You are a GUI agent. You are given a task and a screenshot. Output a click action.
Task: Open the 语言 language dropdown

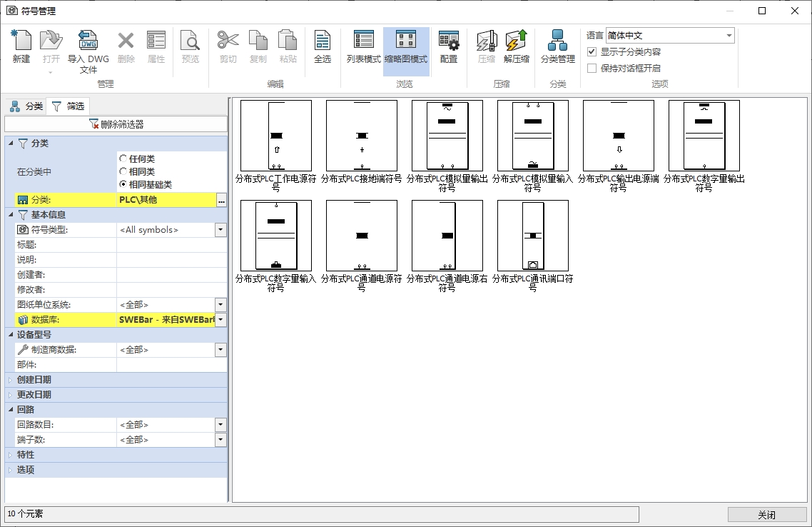pos(729,36)
